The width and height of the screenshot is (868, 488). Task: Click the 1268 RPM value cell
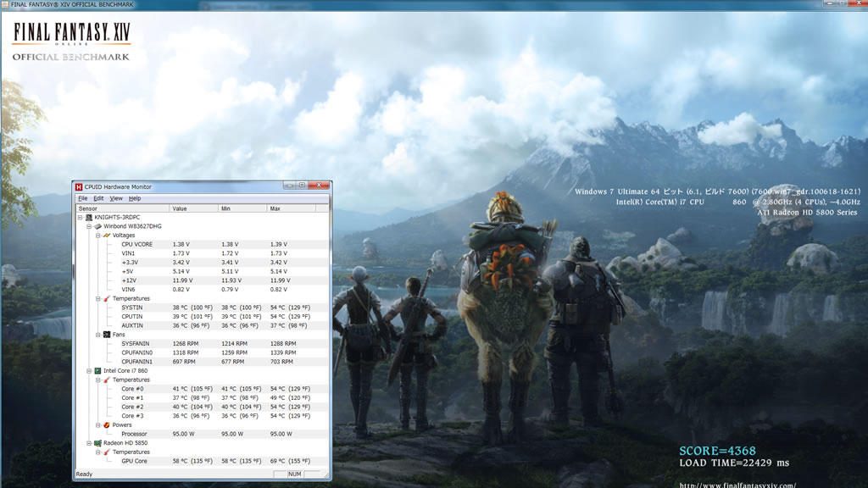(186, 344)
